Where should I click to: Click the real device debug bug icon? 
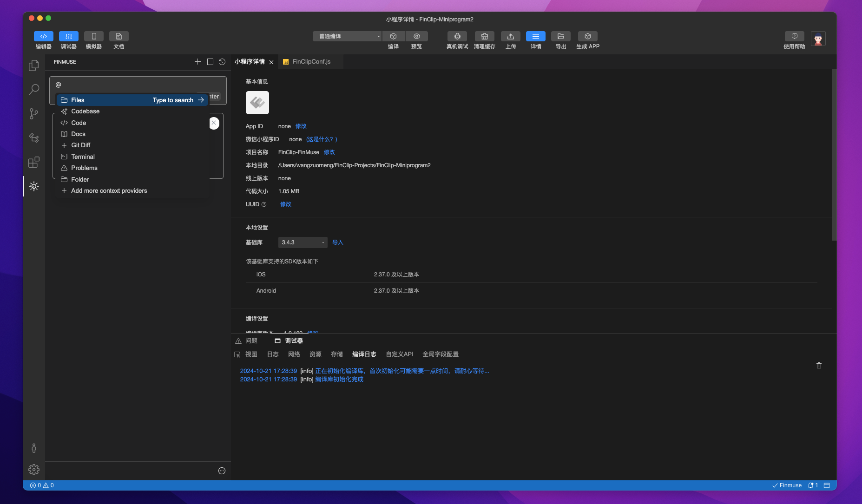pos(457,36)
